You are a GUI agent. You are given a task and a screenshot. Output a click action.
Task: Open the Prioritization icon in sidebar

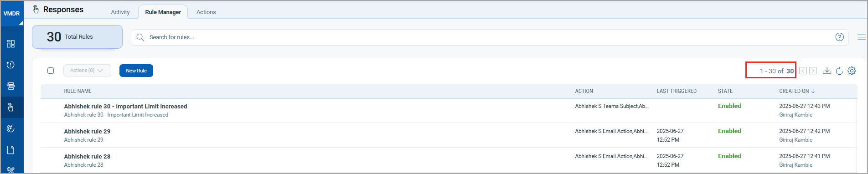(11, 86)
